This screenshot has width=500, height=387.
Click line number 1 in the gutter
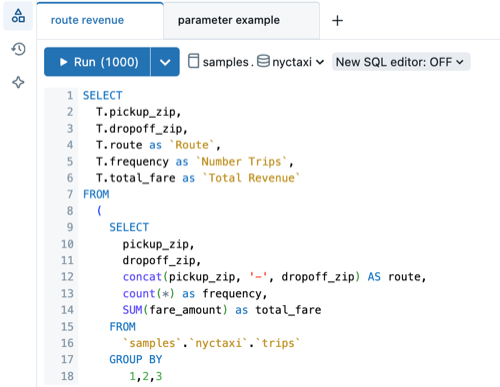70,96
